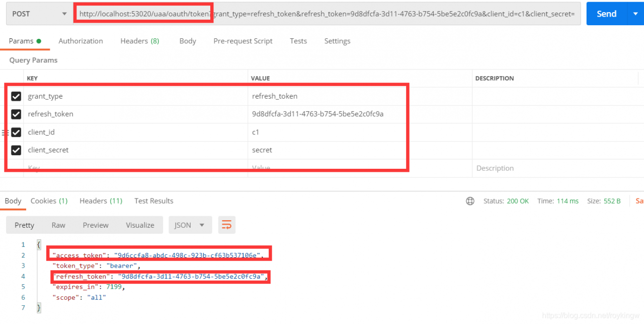Click the refresh_token value cell in grant_type row

click(x=360, y=96)
